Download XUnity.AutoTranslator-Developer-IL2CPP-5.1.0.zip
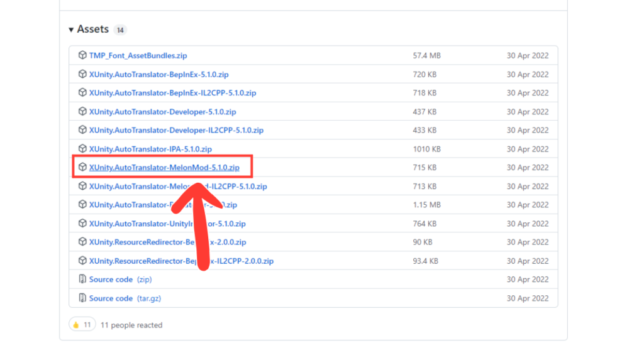This screenshot has width=644, height=343. [x=176, y=130]
